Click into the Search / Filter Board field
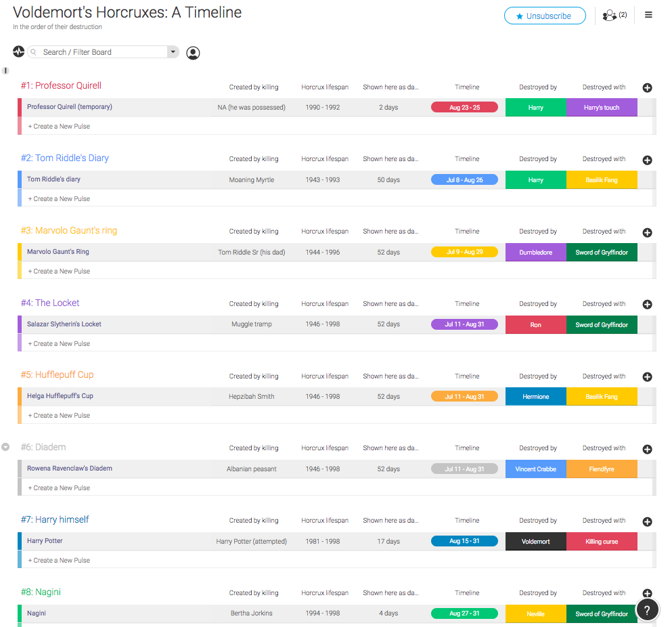672x627 pixels. click(102, 52)
